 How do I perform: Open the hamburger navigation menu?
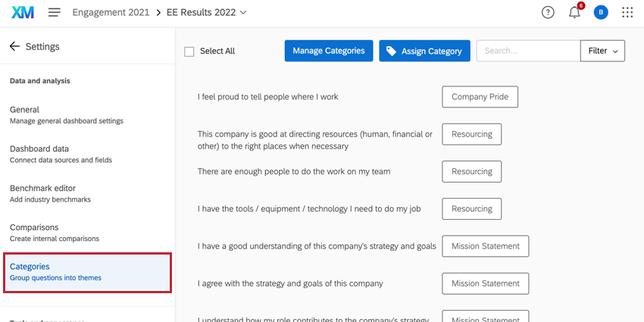coord(54,12)
